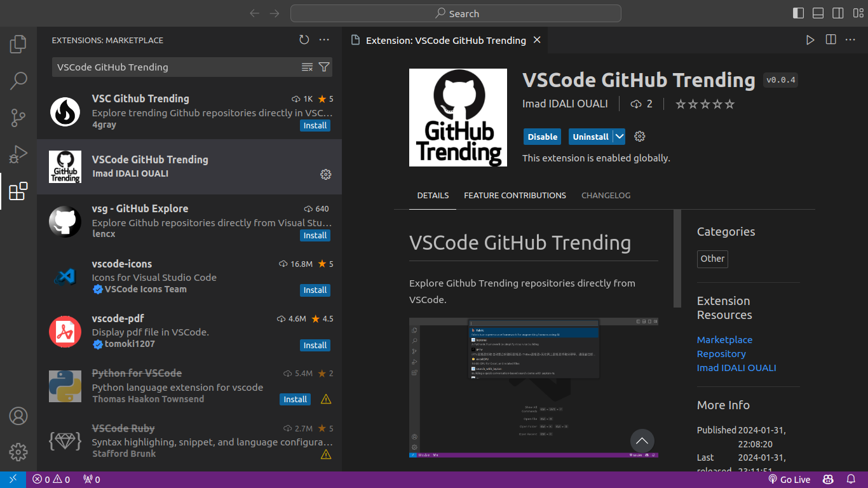The height and width of the screenshot is (488, 868).
Task: Run the extension with the play icon
Action: point(810,40)
